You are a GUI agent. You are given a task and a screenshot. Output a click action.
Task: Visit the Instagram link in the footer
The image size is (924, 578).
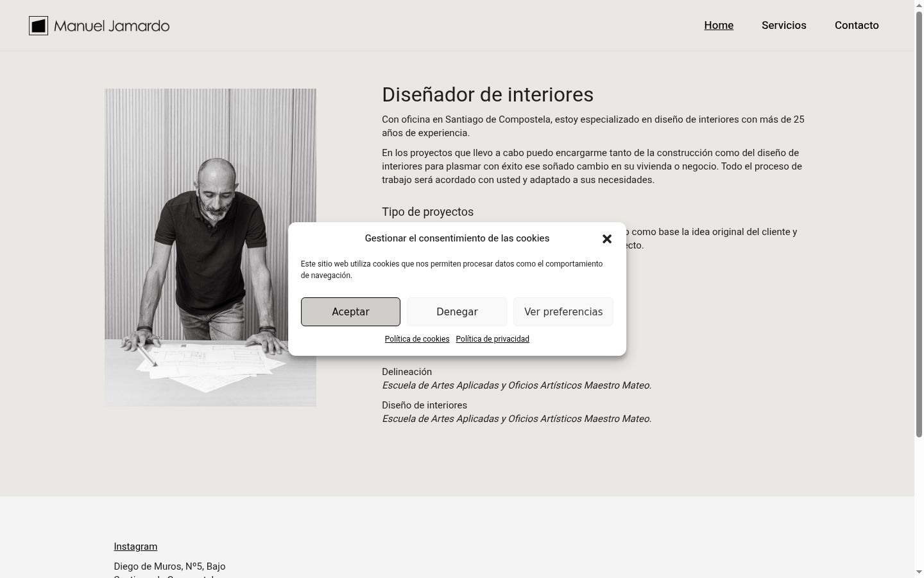click(x=135, y=547)
